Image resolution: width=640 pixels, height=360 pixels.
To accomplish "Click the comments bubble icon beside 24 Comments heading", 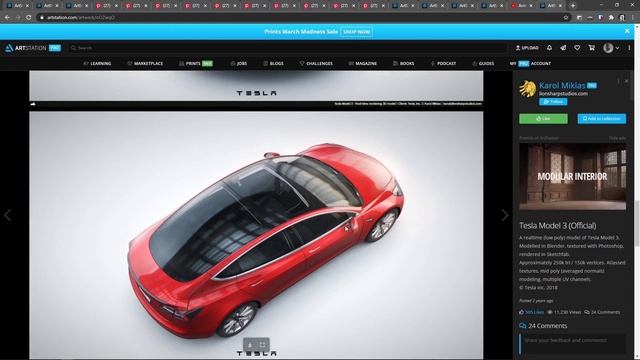I will tap(522, 326).
